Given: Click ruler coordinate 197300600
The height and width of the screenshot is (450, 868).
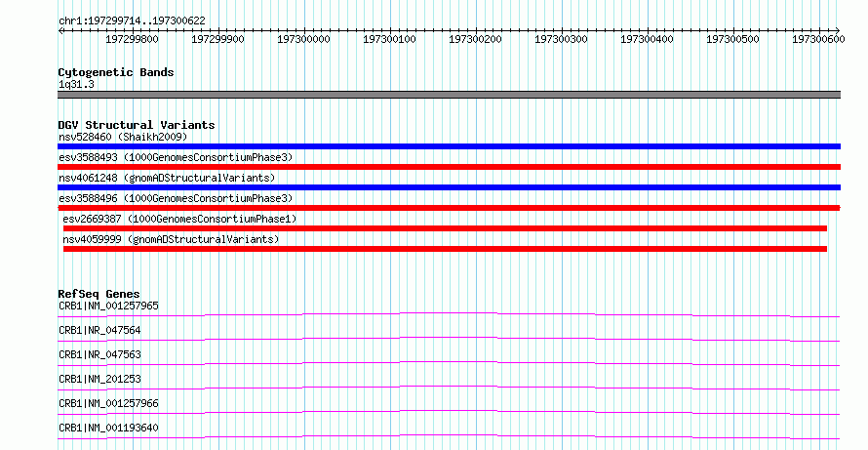Looking at the screenshot, I should pyautogui.click(x=818, y=40).
